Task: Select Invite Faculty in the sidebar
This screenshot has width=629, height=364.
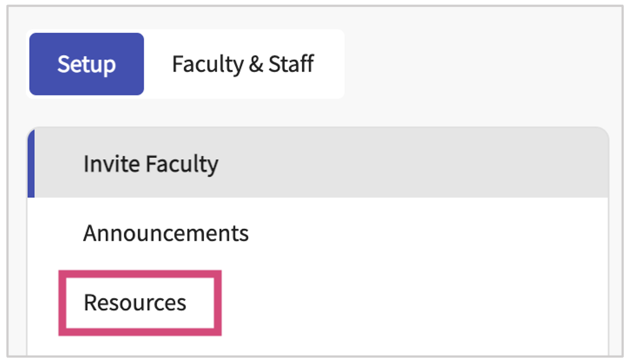Action: (x=150, y=164)
